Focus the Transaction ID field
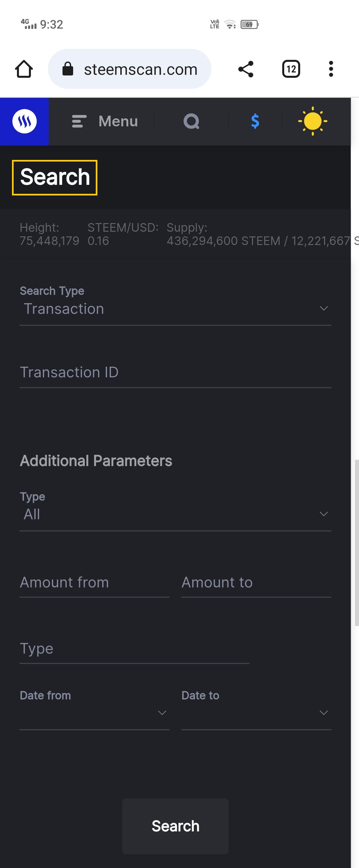This screenshot has height=868, width=359. tap(175, 373)
